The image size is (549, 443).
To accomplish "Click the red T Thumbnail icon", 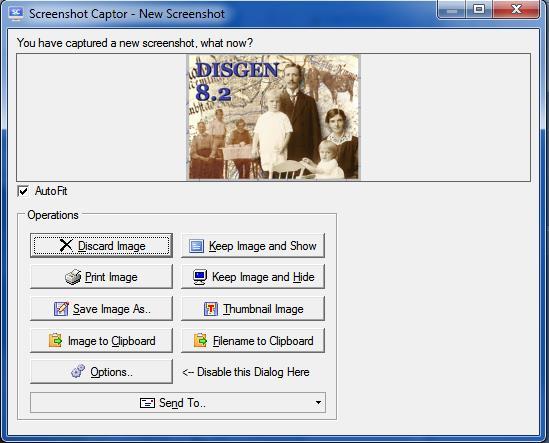I will (x=211, y=309).
